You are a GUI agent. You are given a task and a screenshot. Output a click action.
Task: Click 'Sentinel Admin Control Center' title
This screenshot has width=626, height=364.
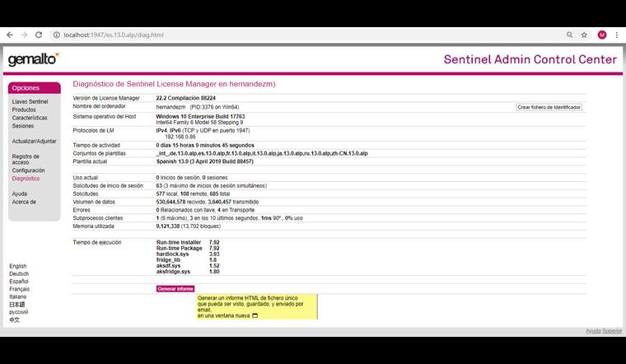(x=530, y=59)
